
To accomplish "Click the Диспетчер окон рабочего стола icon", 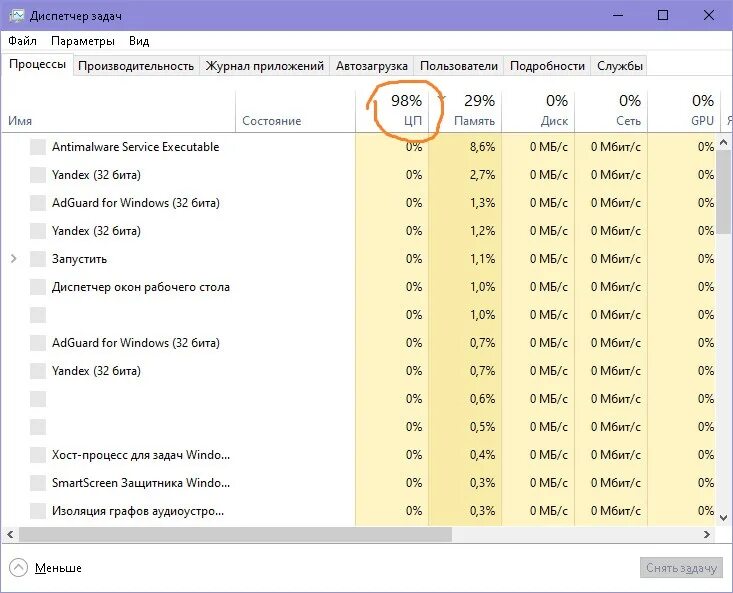I will 38,287.
